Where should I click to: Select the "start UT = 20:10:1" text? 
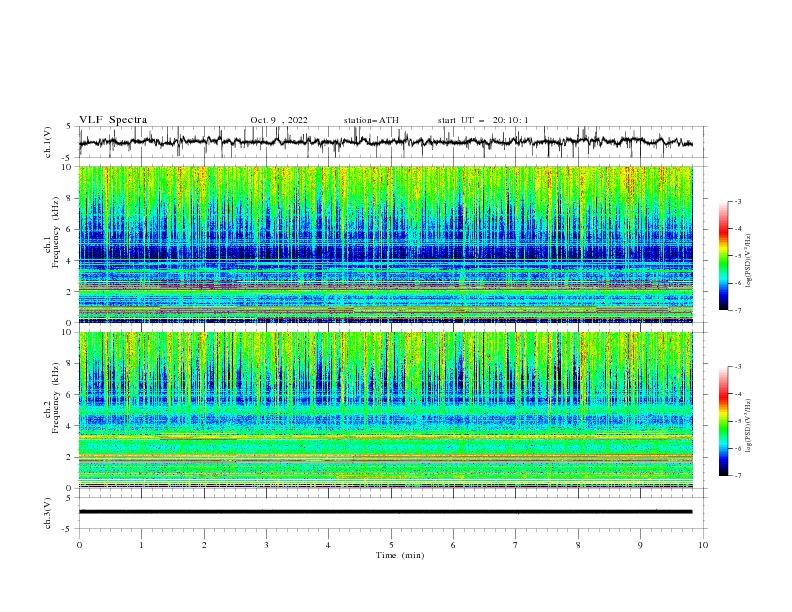[483, 120]
